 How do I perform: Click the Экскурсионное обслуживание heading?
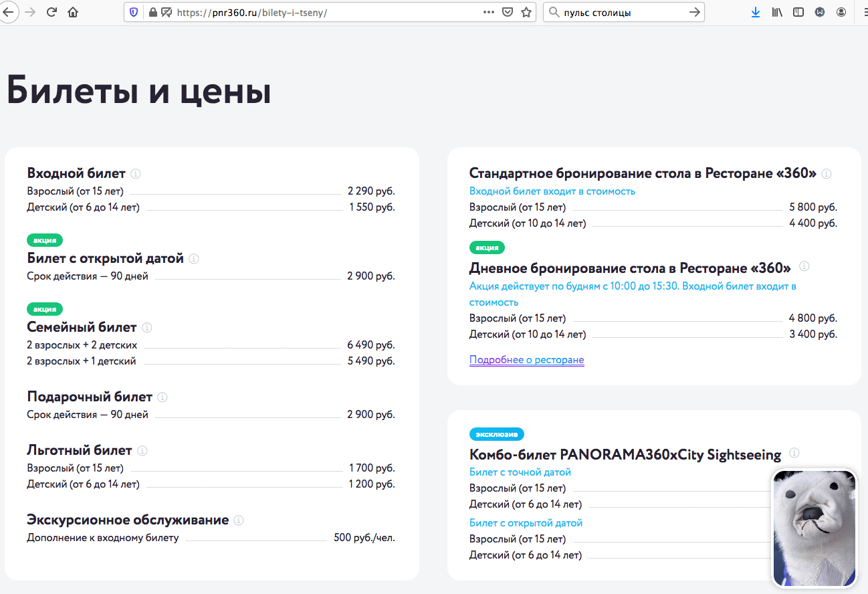point(128,520)
